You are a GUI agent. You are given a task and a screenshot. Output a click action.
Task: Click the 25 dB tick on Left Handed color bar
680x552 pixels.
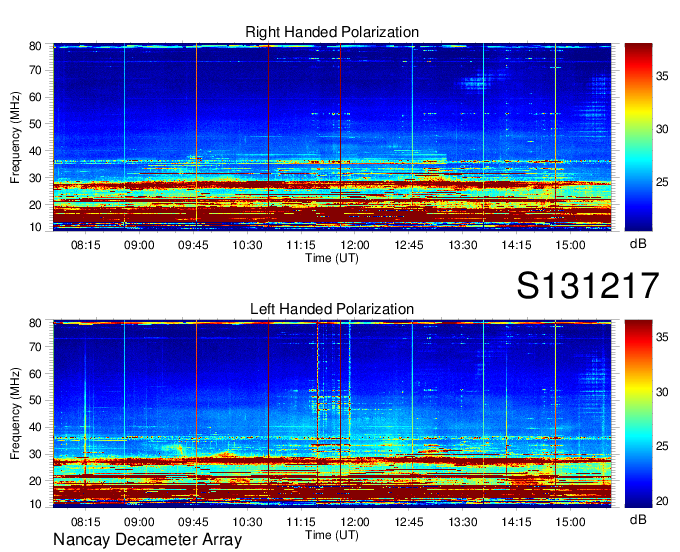(662, 447)
